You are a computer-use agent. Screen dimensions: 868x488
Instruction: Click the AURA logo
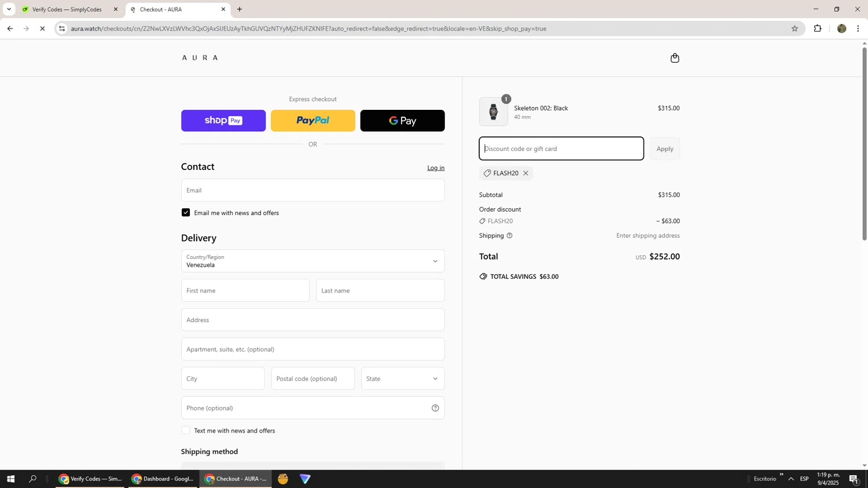tap(200, 58)
